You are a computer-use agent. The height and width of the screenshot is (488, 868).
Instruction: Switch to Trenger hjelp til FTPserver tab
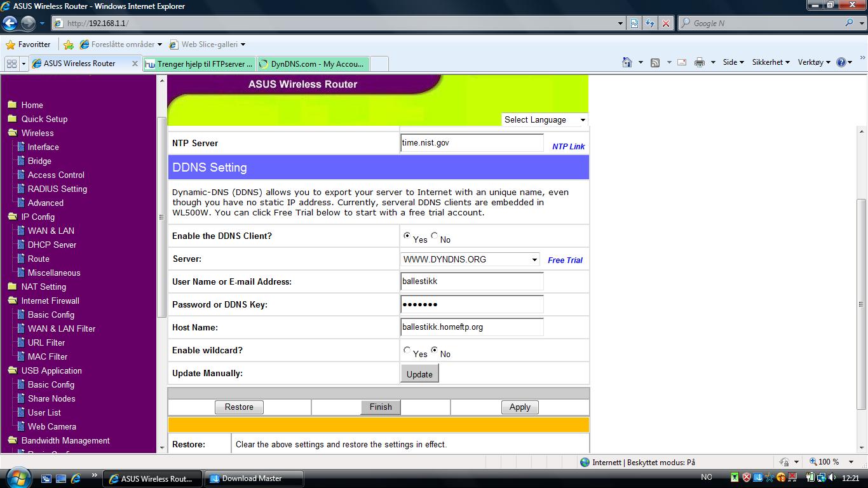point(199,64)
